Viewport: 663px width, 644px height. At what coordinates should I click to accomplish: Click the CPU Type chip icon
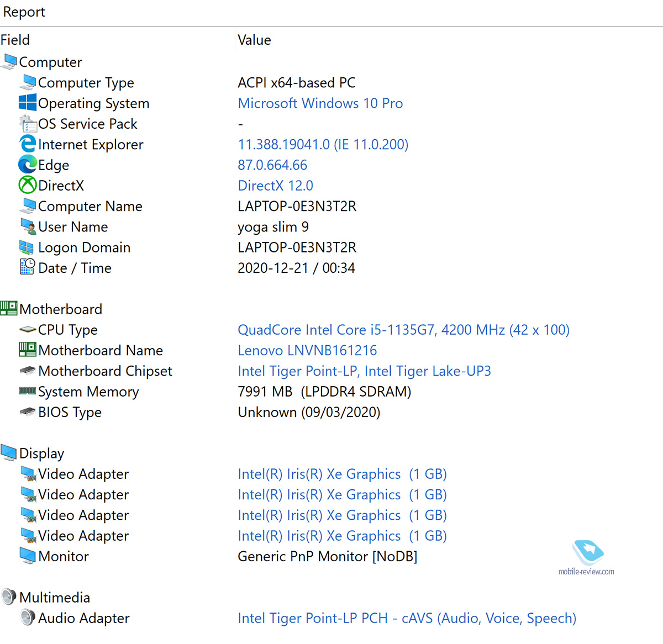27,330
